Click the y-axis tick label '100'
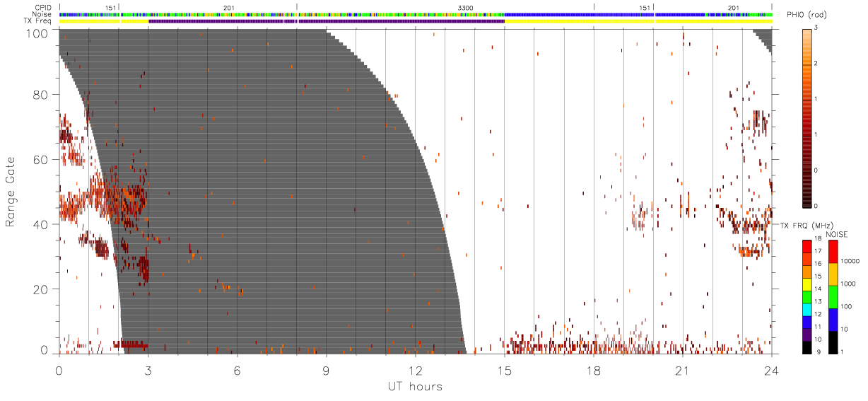868x401 pixels. [38, 33]
